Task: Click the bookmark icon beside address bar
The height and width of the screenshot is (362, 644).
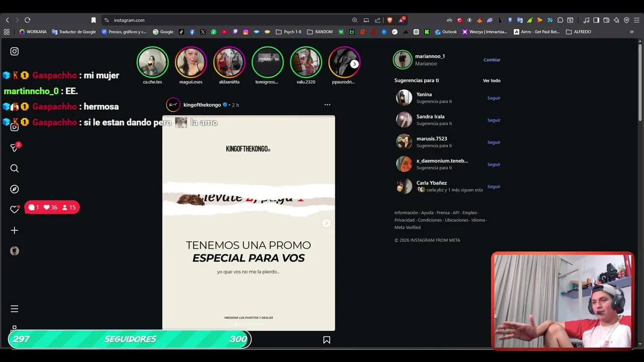Action: pyautogui.click(x=94, y=20)
